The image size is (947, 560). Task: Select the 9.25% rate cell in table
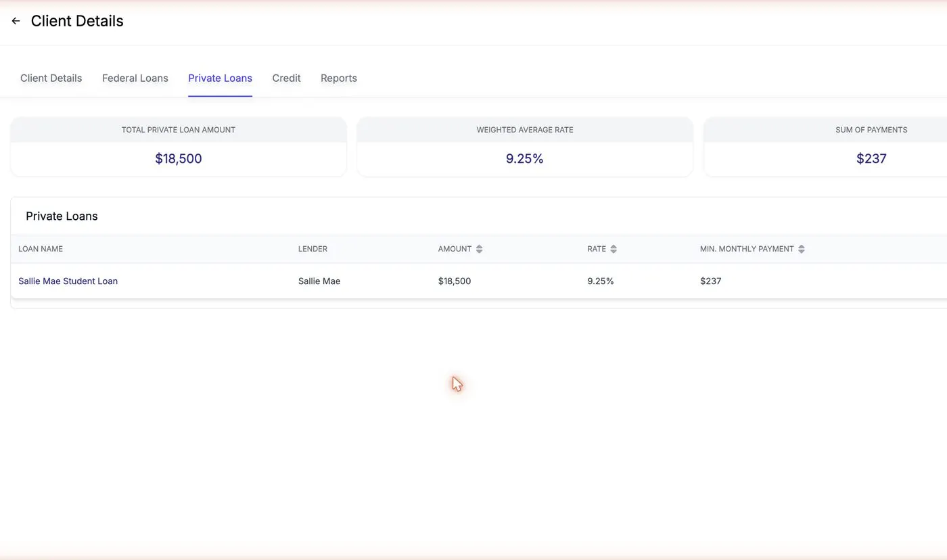(601, 281)
